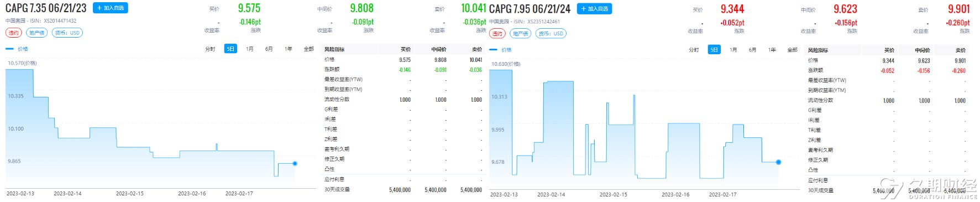Click 违约 tag under CAPG 7.95 bond
Screen dimensions: 980x202
[497, 33]
